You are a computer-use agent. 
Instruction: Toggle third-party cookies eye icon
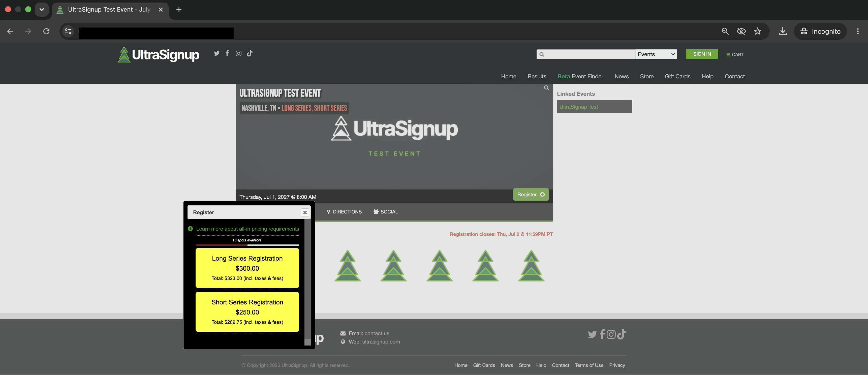click(x=741, y=31)
